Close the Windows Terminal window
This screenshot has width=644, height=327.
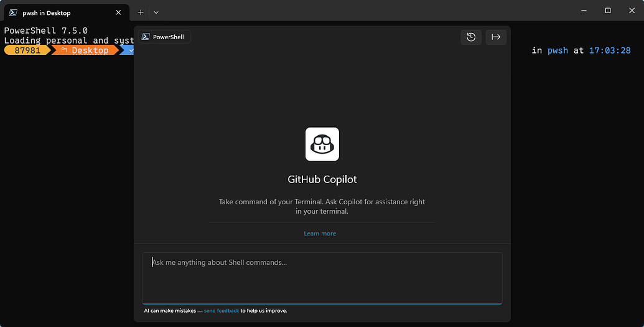coord(632,11)
